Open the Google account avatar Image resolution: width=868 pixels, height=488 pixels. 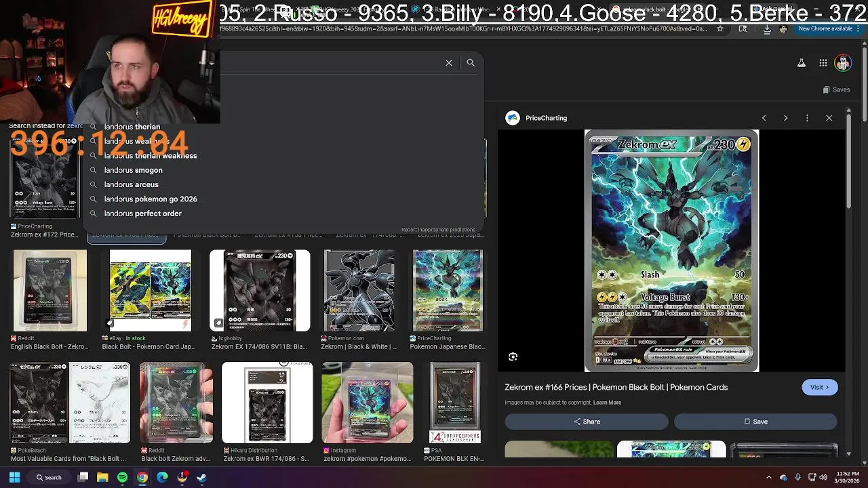point(843,63)
